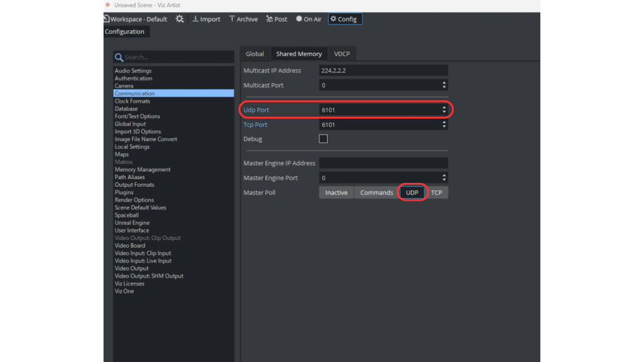Click the Multicast Port spinner arrows
The height and width of the screenshot is (362, 644).
(444, 85)
